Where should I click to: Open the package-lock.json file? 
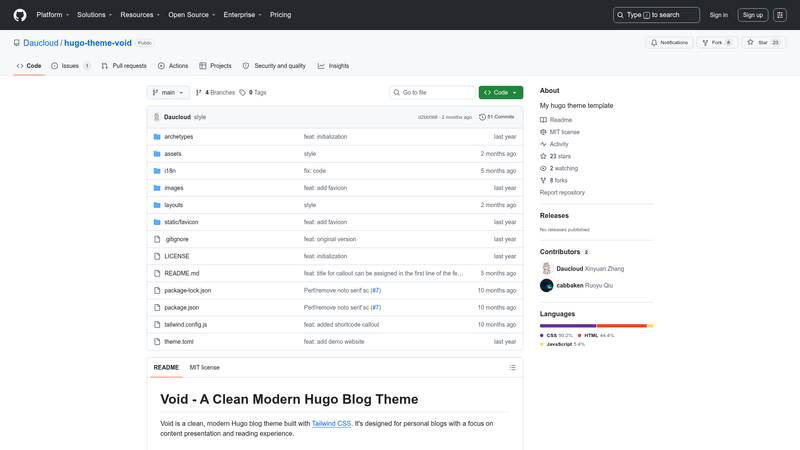(x=188, y=290)
